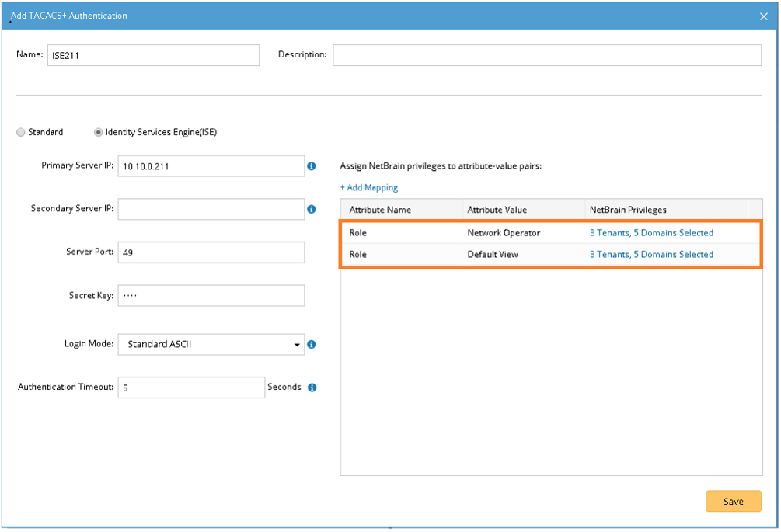
Task: Click the Secret Key field
Action: pos(211,295)
